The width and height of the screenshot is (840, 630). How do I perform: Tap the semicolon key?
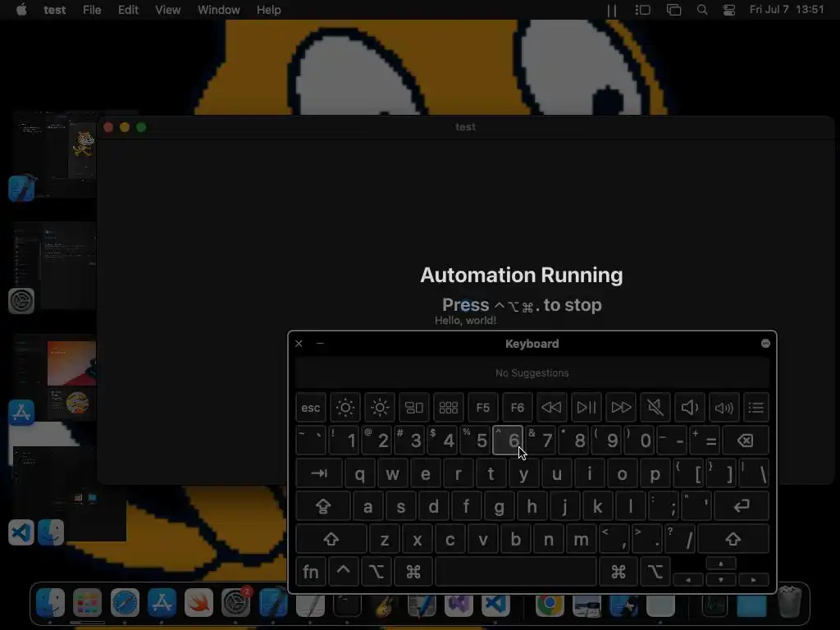[x=663, y=505]
